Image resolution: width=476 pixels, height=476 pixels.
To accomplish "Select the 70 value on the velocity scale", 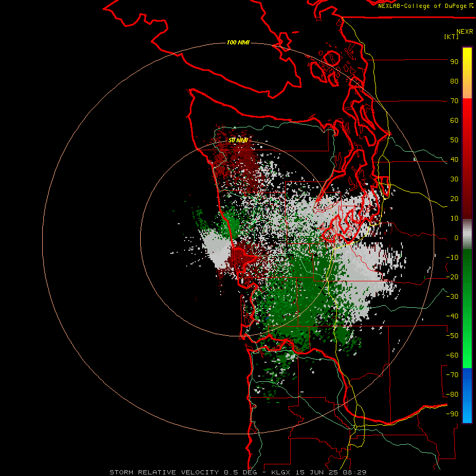I will [x=454, y=101].
